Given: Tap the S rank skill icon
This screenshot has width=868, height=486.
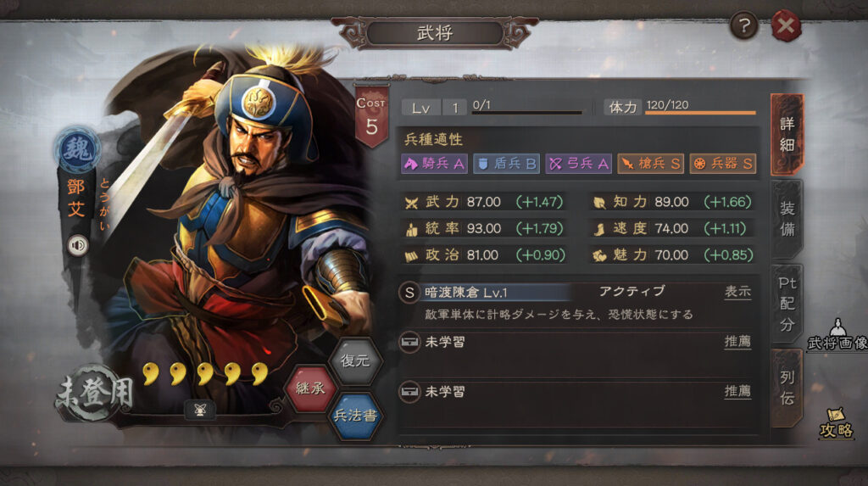Looking at the screenshot, I should [409, 292].
